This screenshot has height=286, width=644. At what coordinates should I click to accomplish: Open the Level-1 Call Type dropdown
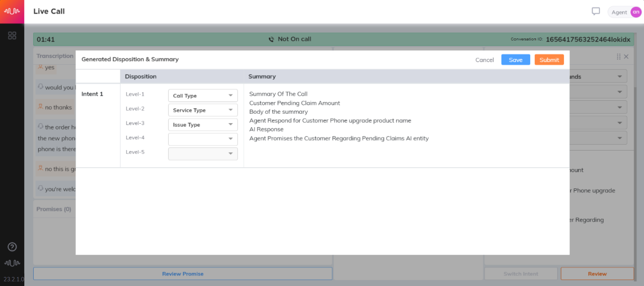pyautogui.click(x=203, y=96)
